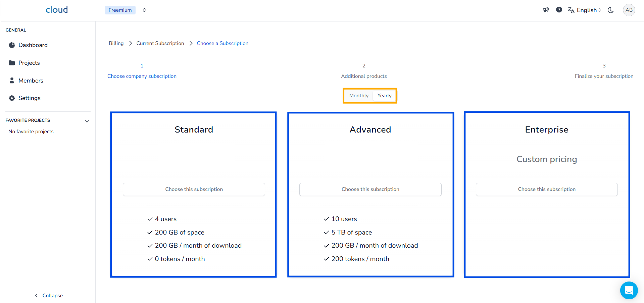Go to Billing in the breadcrumb

point(116,43)
